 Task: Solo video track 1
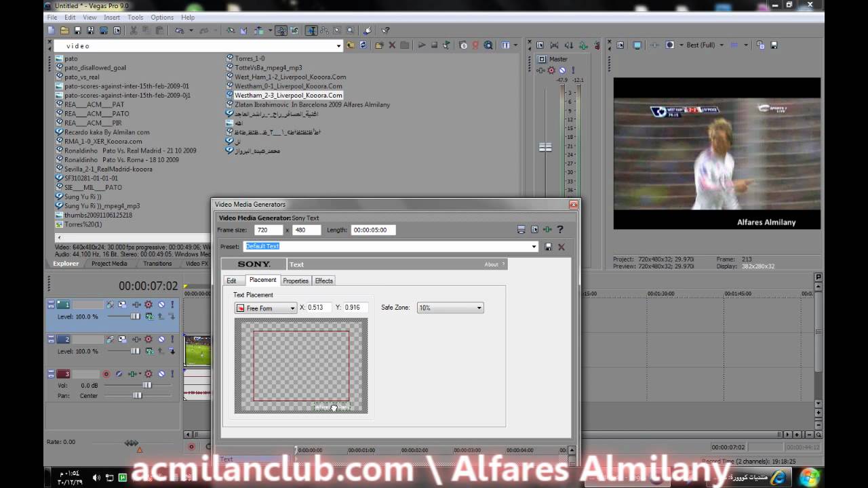tap(172, 304)
